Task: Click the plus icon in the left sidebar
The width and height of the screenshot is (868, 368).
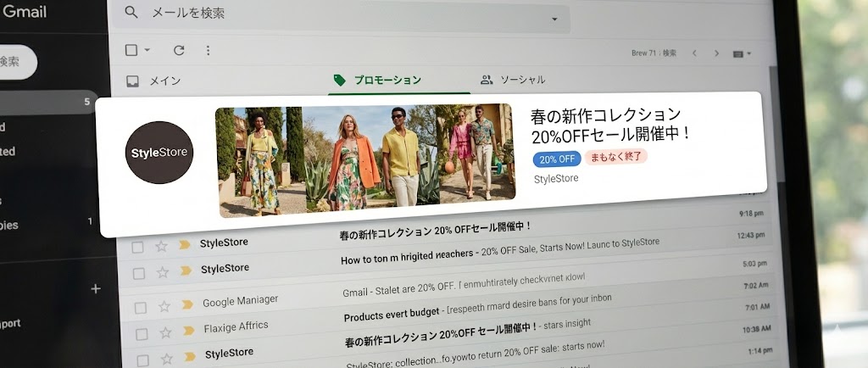Action: 96,288
